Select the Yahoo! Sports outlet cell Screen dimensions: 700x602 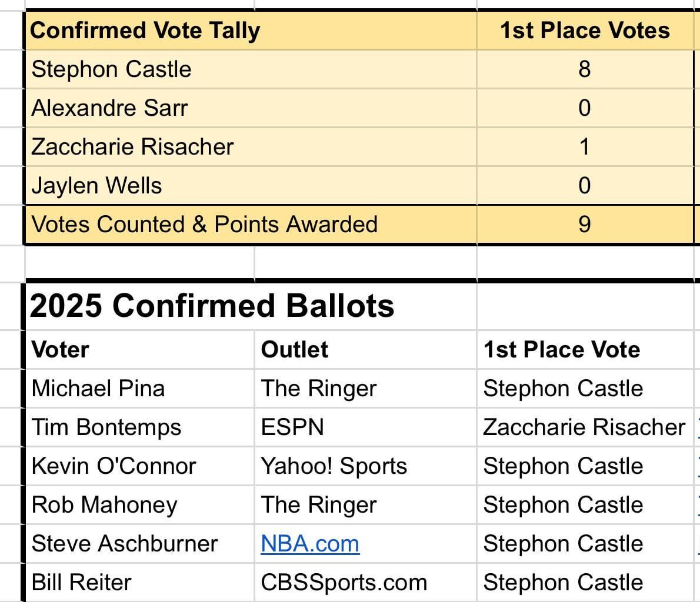click(x=334, y=466)
